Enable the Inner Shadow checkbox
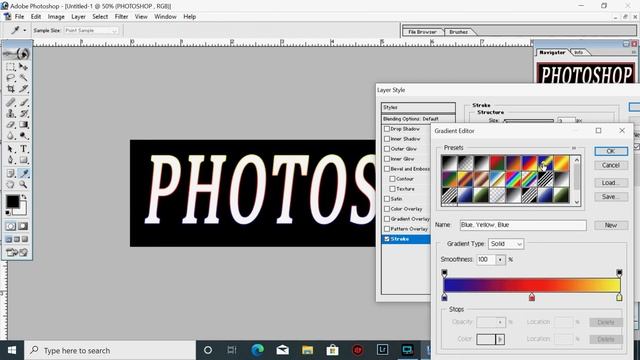Screen dimensions: 640x360 [387, 139]
